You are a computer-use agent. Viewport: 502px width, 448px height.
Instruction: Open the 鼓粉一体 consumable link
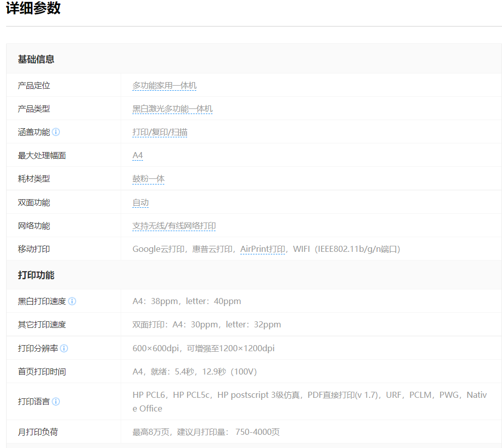click(x=148, y=179)
